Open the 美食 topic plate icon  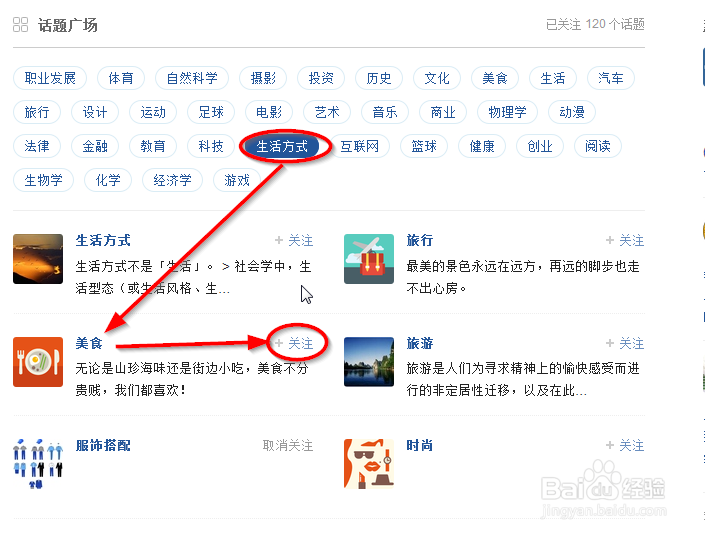(x=38, y=362)
